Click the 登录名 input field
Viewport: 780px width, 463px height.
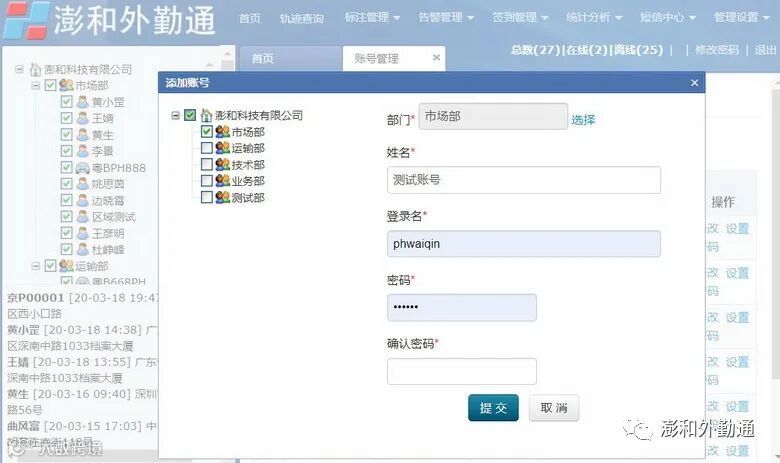pyautogui.click(x=524, y=244)
